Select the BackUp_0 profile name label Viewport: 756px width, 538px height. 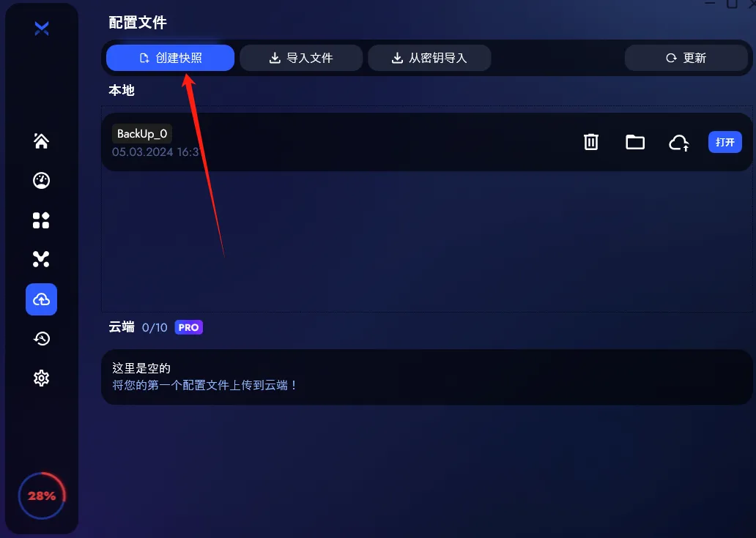142,134
